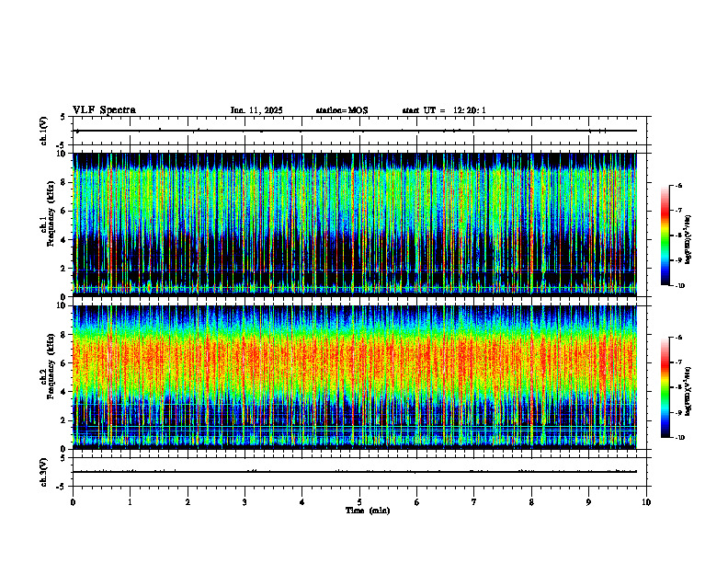728x563 pixels.
Task: Click the ch.2 "Frequency (kHz)" axis label
Action: 51,366
